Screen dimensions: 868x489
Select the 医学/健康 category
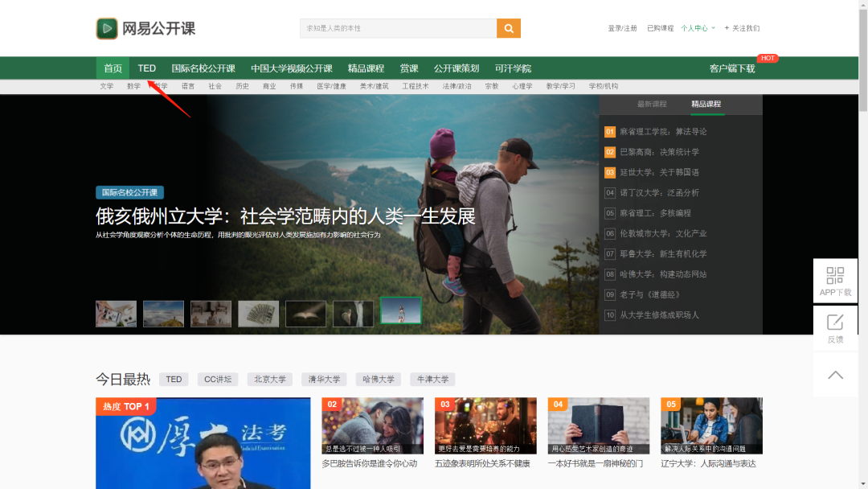[x=332, y=86]
